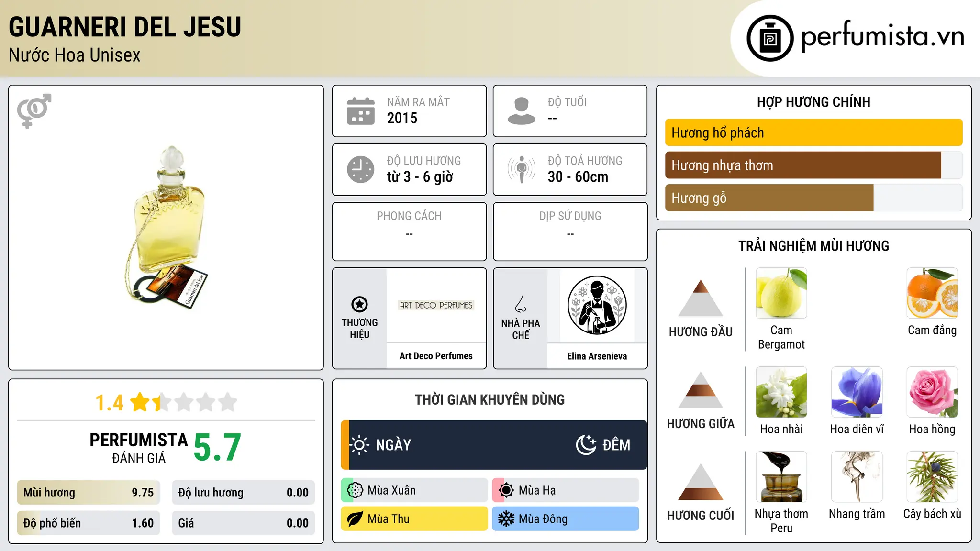Screen dimensions: 980x551
Task: Click the perfumista.vn bottle logo icon
Action: tap(770, 38)
